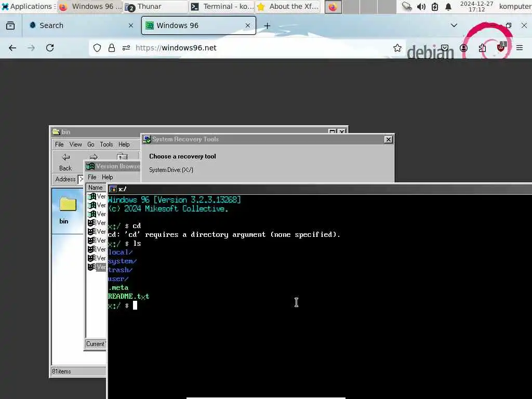Close the System Recovery Tools window

[389, 139]
